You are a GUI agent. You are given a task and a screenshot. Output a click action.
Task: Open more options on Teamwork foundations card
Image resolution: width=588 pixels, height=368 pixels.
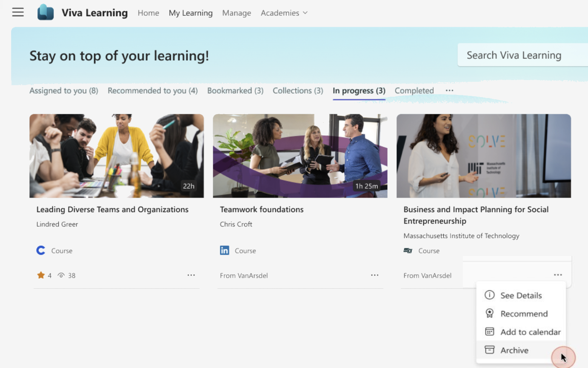click(374, 275)
